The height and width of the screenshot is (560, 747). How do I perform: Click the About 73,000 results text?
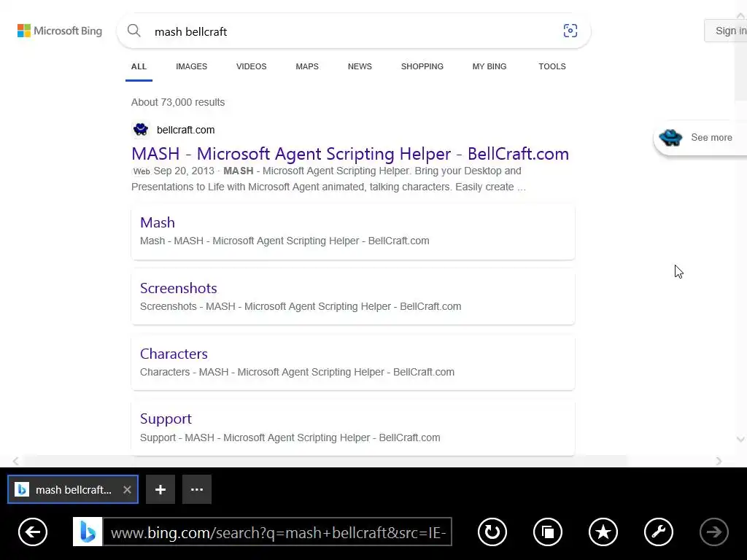[x=178, y=102]
